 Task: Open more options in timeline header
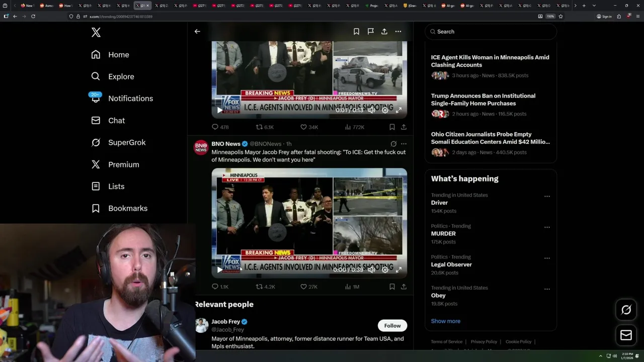pyautogui.click(x=398, y=31)
